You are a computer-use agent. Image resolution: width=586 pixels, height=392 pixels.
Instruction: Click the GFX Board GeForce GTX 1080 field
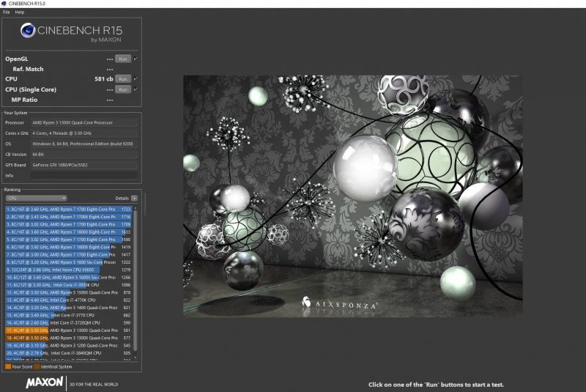84,165
